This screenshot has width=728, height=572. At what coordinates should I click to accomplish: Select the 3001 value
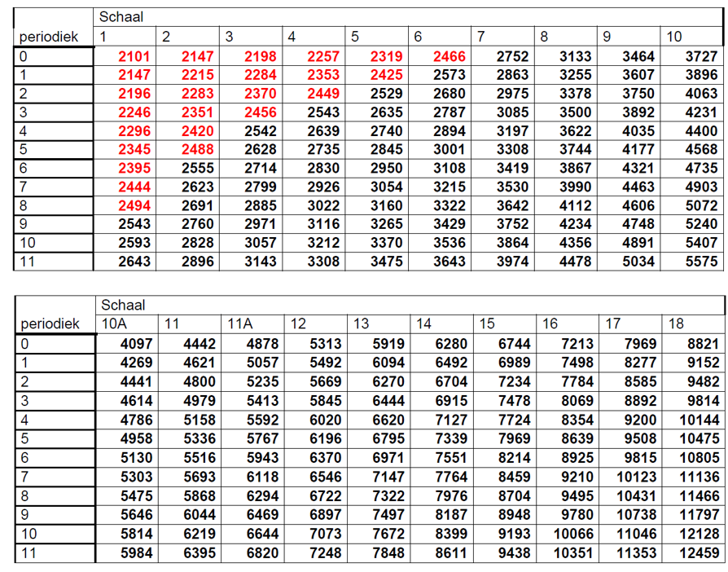click(x=450, y=149)
